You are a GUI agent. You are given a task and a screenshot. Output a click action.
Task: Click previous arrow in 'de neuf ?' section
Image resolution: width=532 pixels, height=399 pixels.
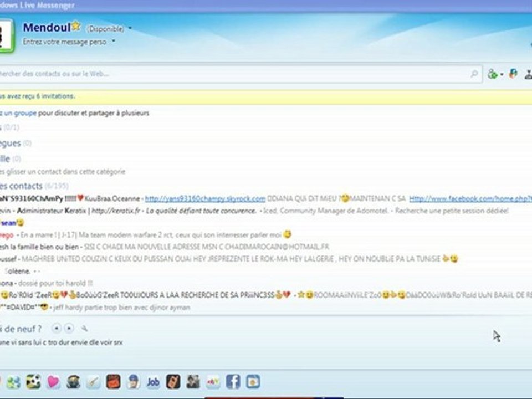57,329
